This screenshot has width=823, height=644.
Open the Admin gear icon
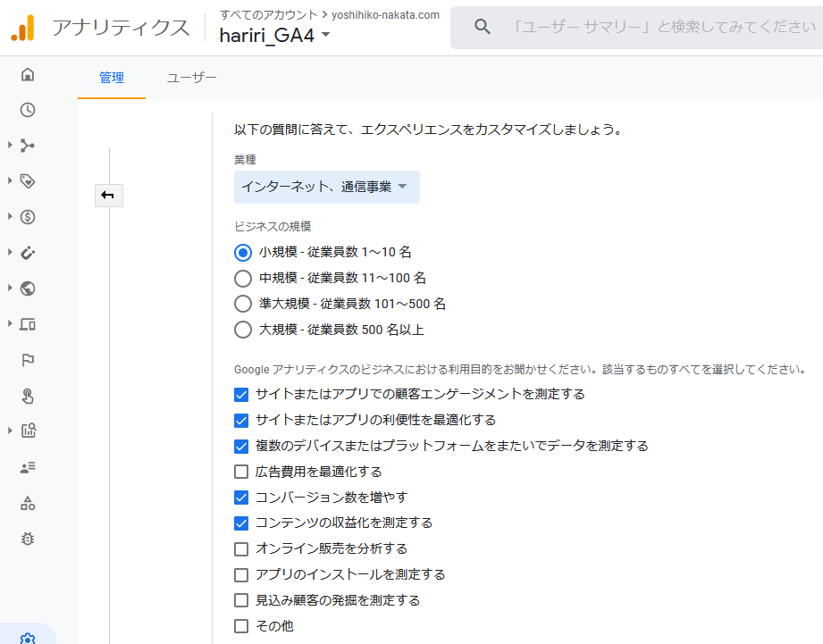coord(28,639)
